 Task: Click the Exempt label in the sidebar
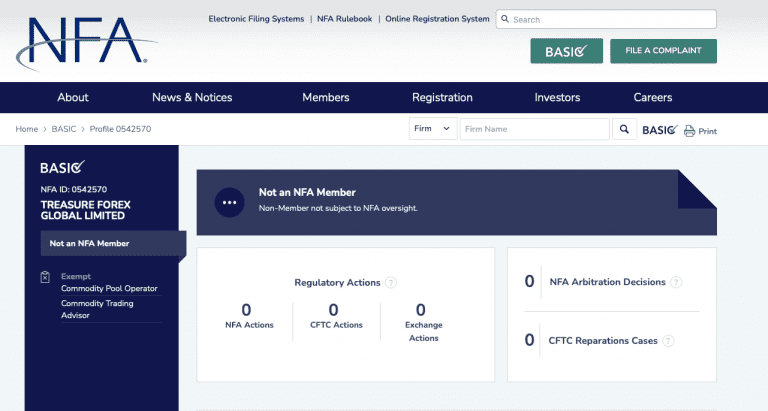click(x=76, y=276)
